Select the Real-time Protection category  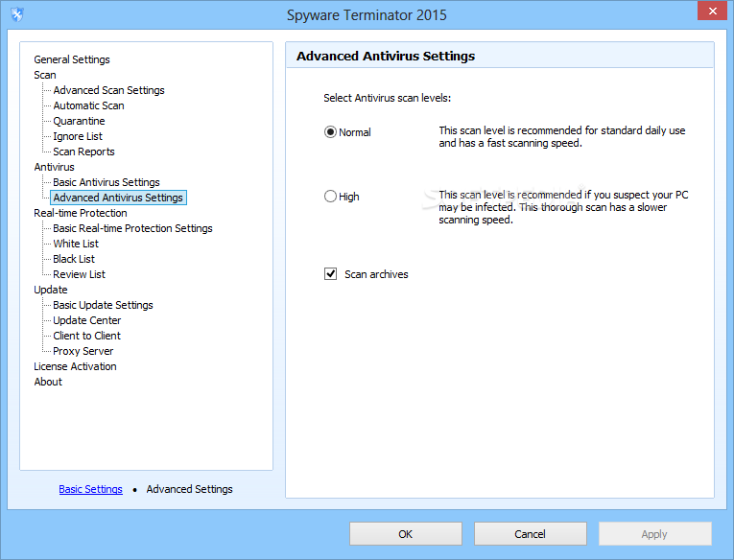pos(80,213)
